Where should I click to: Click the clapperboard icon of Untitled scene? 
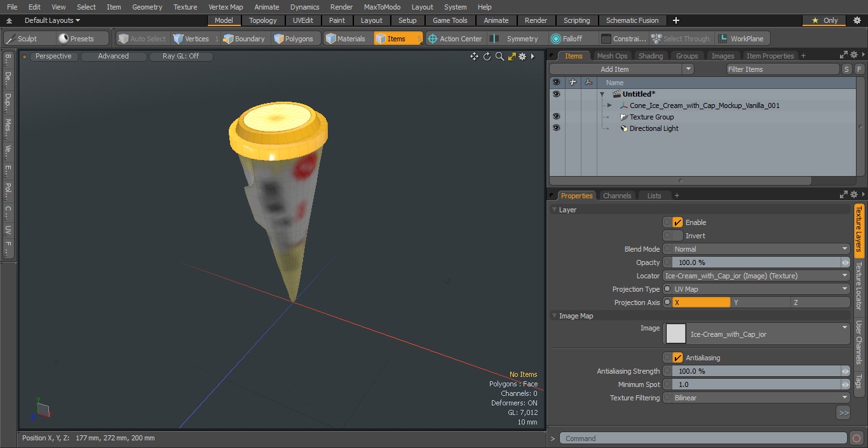coord(616,94)
